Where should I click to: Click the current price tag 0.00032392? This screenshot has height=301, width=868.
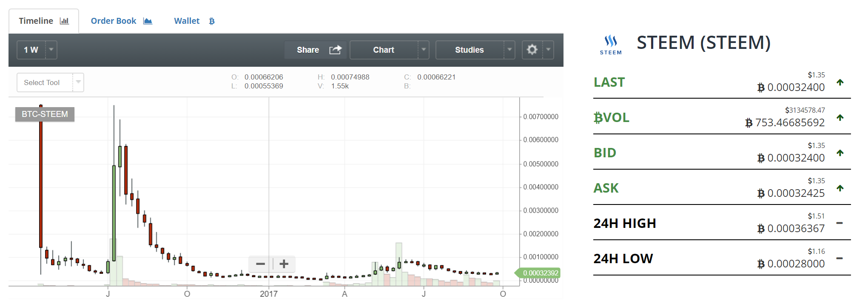(x=538, y=273)
